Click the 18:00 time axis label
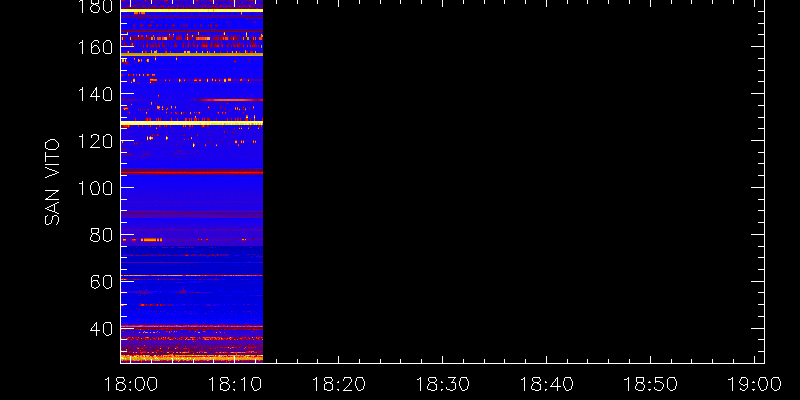Viewport: 800px width, 400px height. coord(130,384)
